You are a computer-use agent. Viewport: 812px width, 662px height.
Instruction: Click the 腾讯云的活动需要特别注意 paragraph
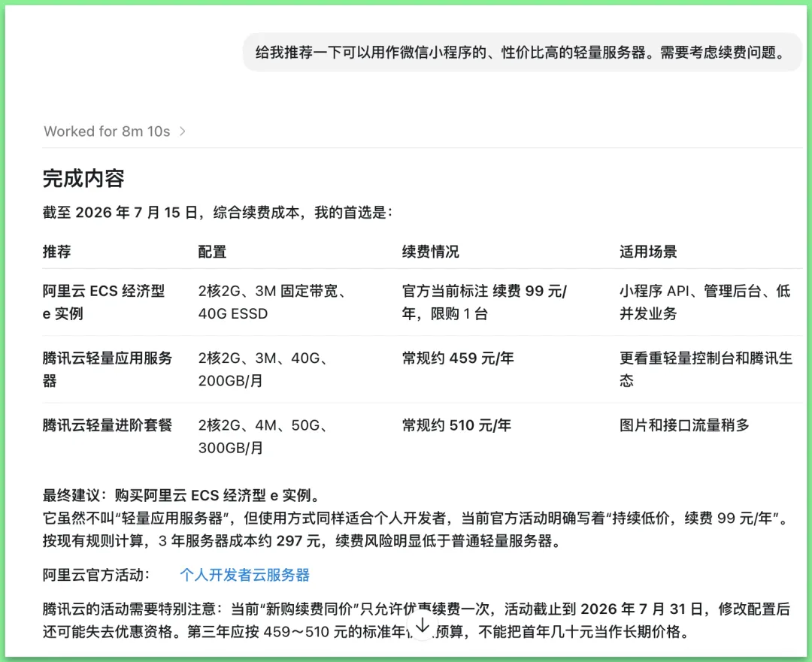tap(417, 620)
